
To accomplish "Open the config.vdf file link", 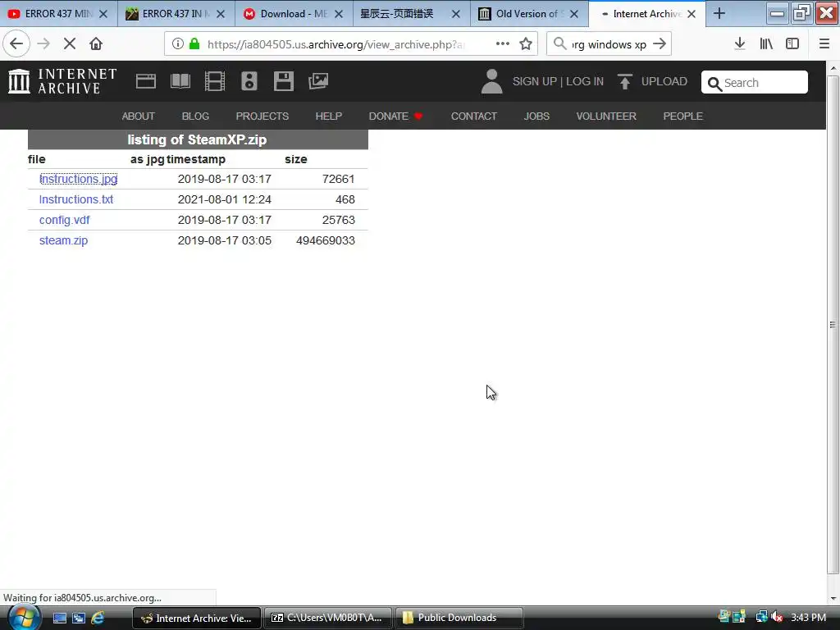I will coord(64,220).
